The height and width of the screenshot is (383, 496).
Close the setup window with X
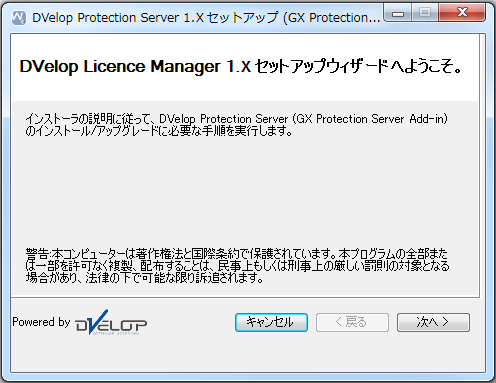462,13
